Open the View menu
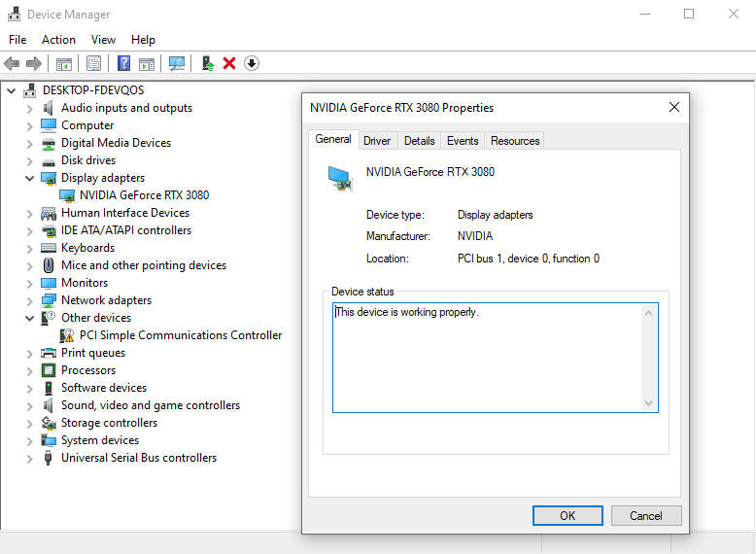The width and height of the screenshot is (756, 554). (103, 40)
